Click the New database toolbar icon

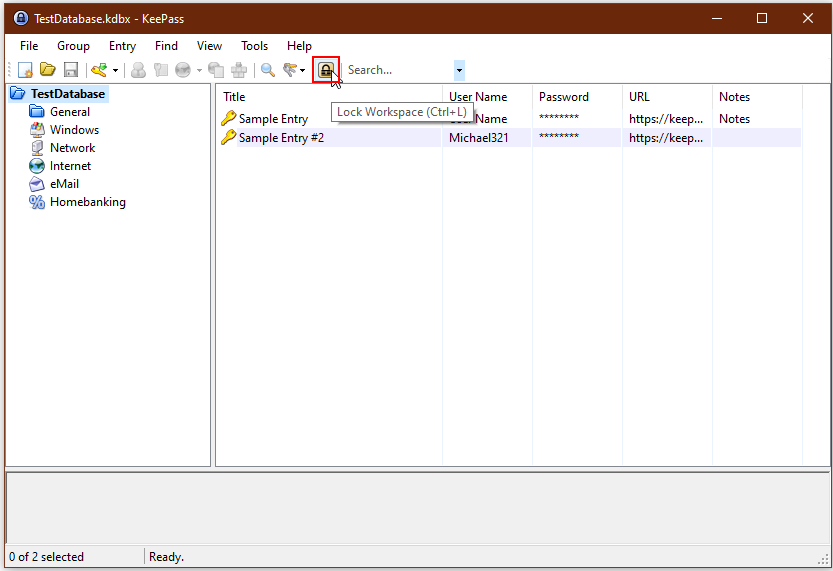tap(25, 70)
